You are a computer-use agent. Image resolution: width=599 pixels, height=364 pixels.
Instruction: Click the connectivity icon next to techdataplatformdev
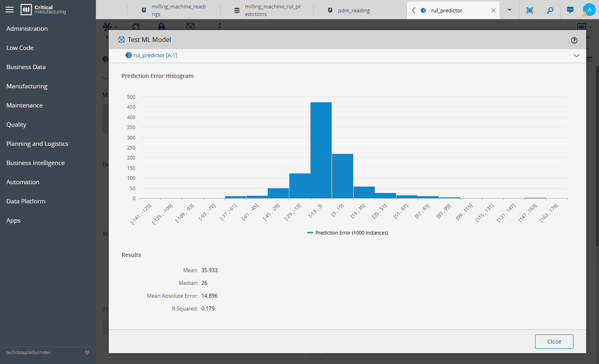87,353
